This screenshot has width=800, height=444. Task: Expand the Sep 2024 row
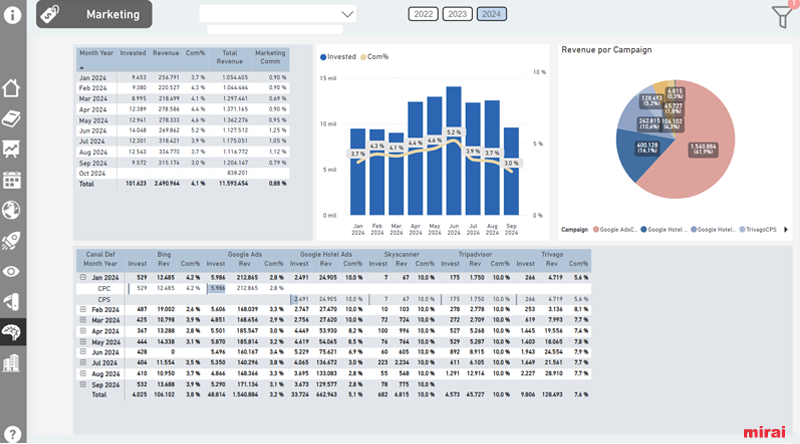point(83,384)
